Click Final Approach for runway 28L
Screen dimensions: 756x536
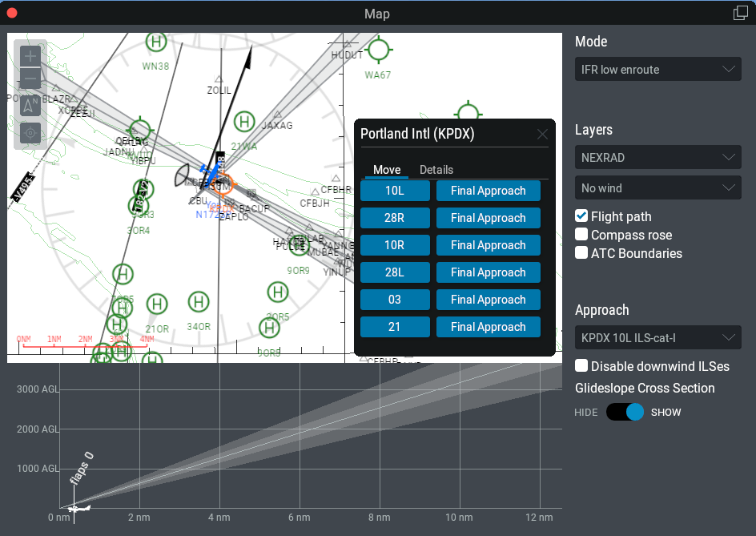[x=489, y=272]
